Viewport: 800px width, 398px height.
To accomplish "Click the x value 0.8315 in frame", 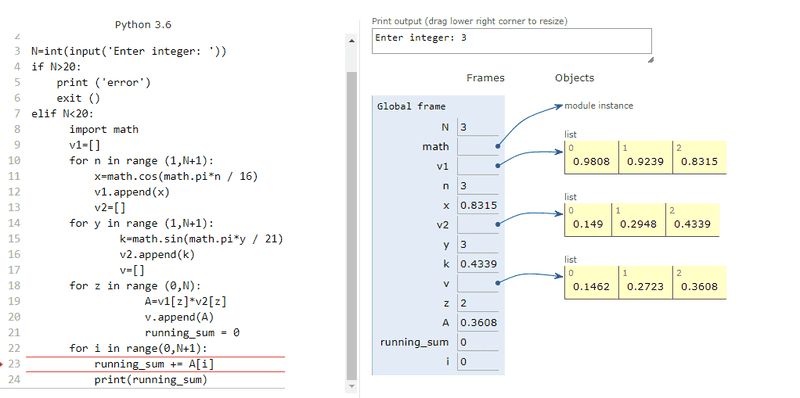I will (479, 205).
